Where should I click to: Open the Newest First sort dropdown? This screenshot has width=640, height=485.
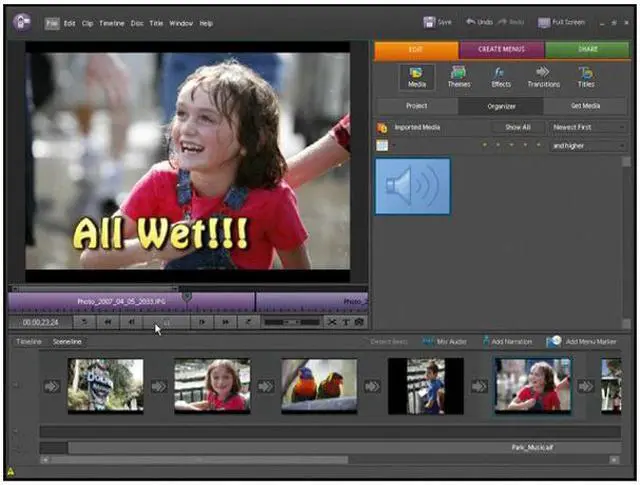point(588,127)
